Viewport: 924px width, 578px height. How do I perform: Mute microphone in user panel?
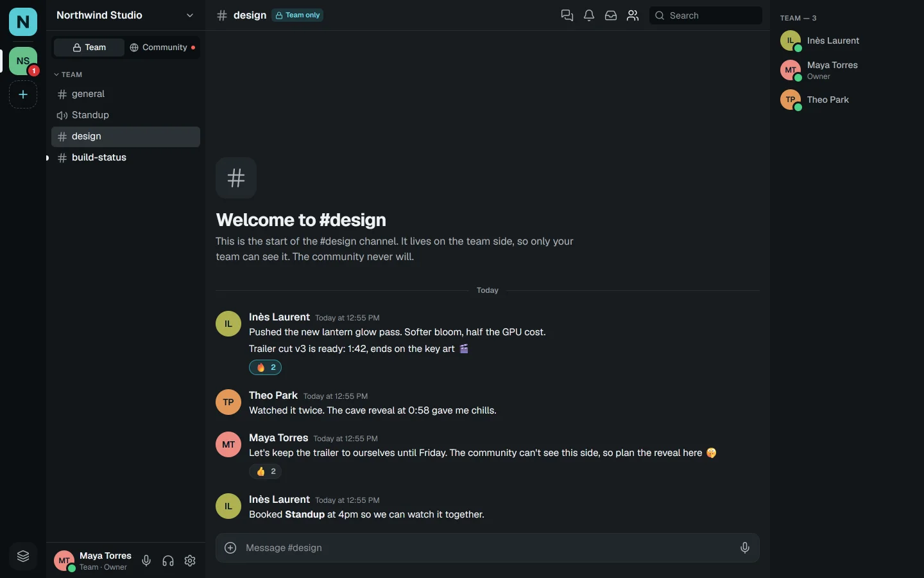(146, 561)
